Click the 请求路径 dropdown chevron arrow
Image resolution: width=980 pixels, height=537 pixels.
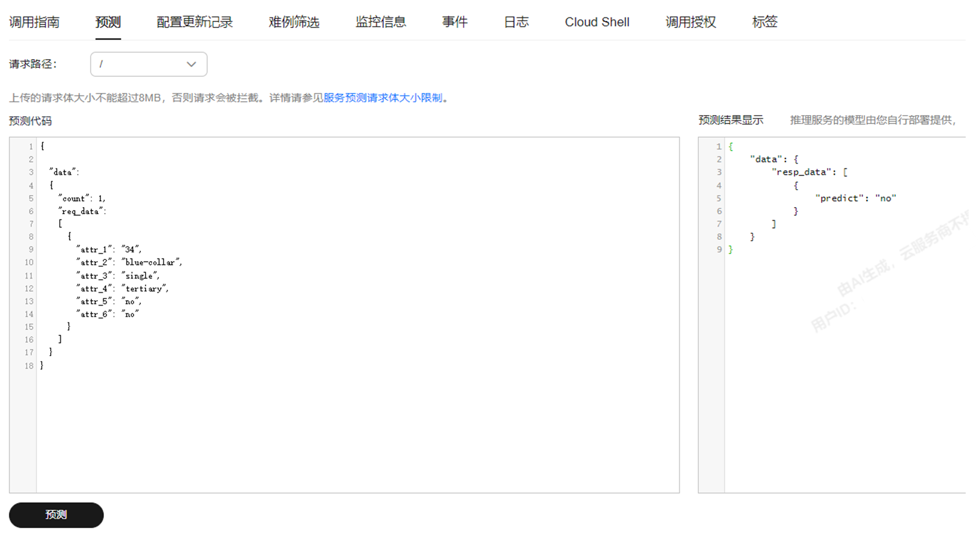click(x=191, y=64)
